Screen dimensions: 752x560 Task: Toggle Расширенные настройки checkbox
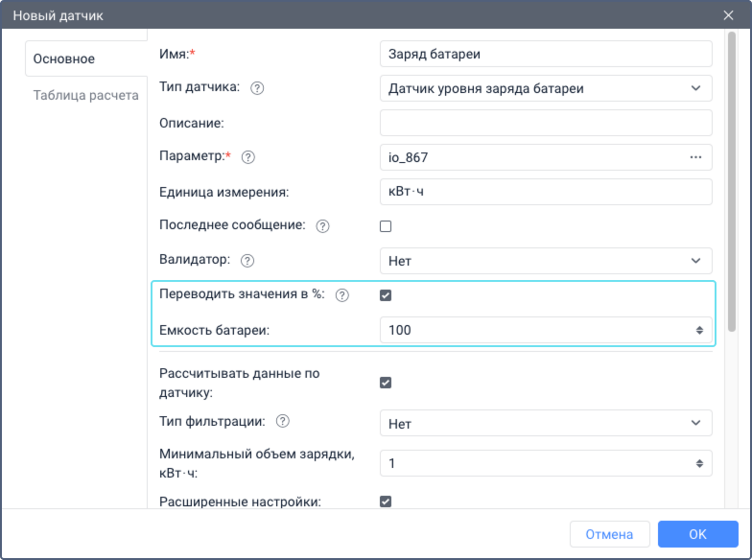coord(386,501)
